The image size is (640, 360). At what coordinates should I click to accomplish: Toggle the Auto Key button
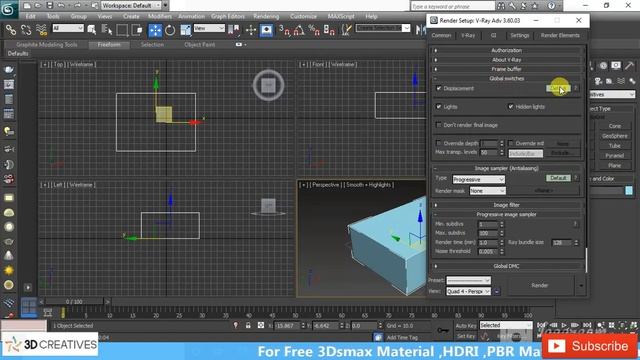tap(466, 325)
